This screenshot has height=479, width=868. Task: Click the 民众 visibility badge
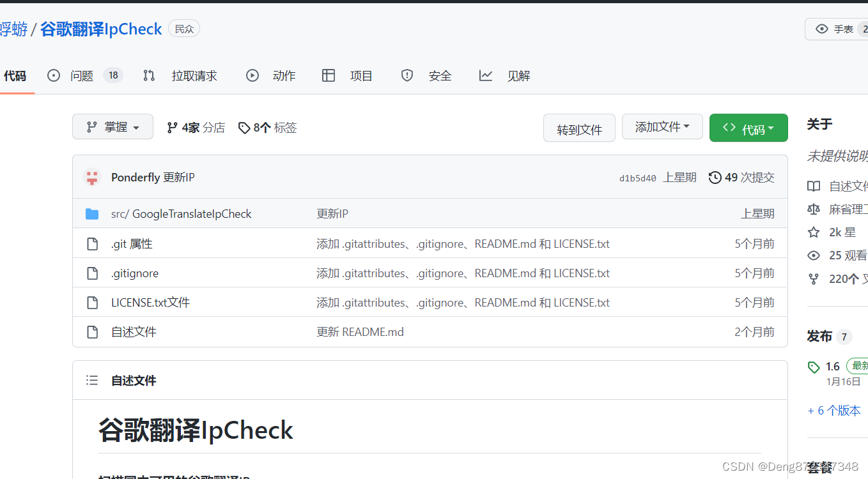coord(184,29)
